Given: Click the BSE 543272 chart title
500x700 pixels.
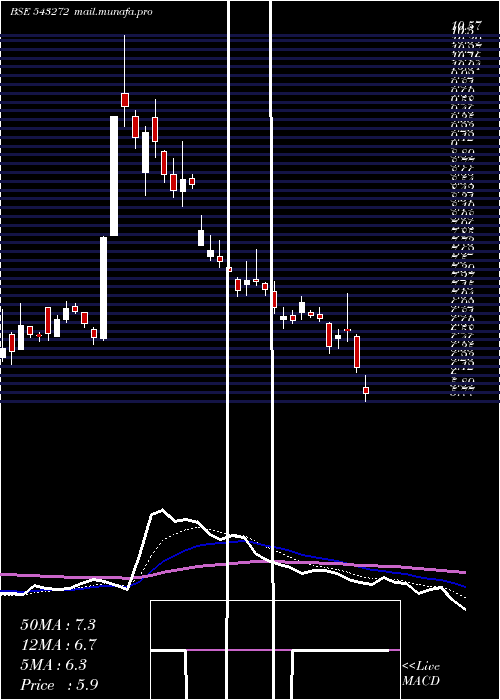Looking at the screenshot, I should pos(39,12).
